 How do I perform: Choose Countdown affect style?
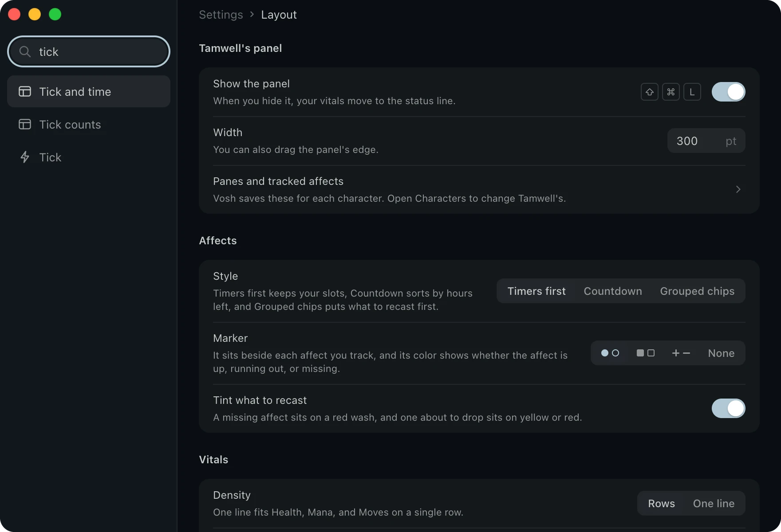613,291
